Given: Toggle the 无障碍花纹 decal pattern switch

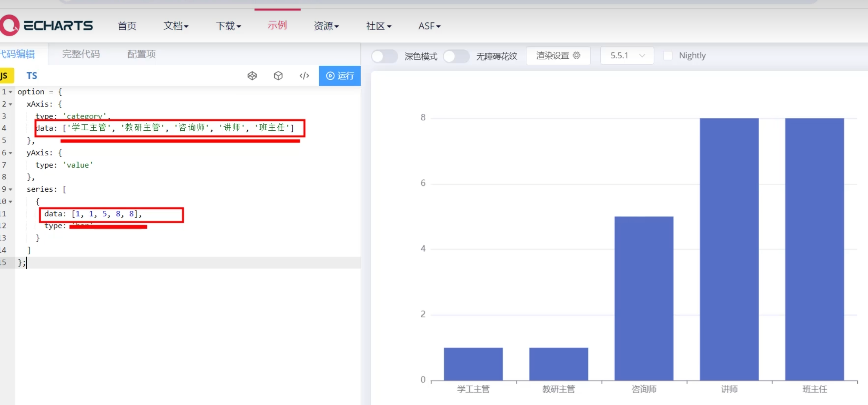Looking at the screenshot, I should tap(456, 56).
